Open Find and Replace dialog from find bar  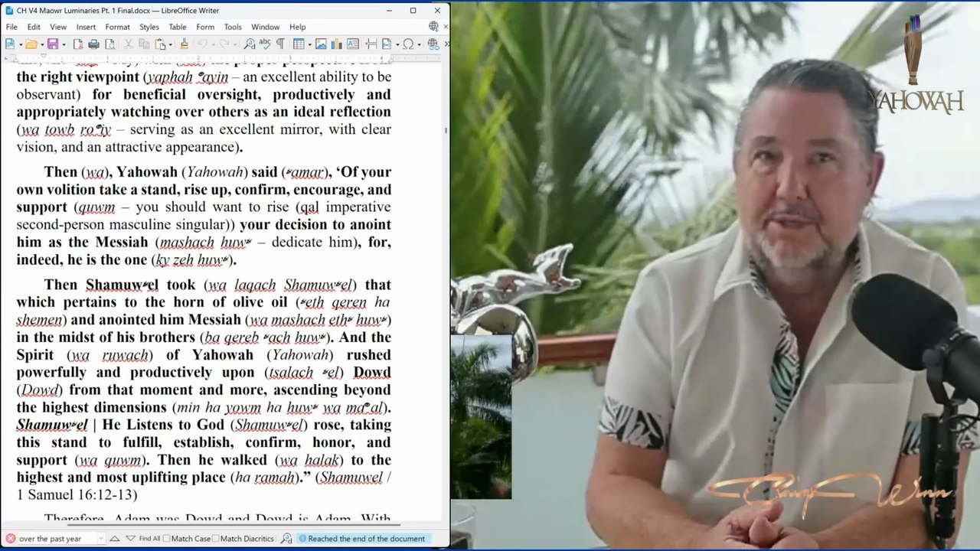pos(286,539)
